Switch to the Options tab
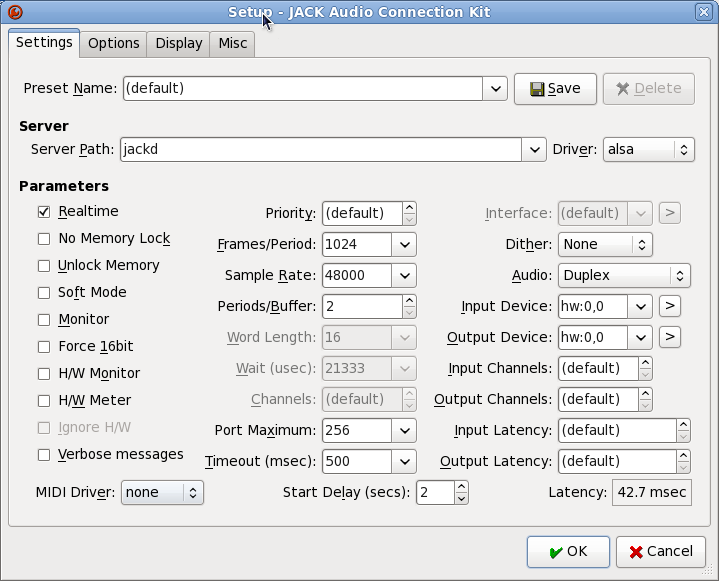 pos(113,44)
